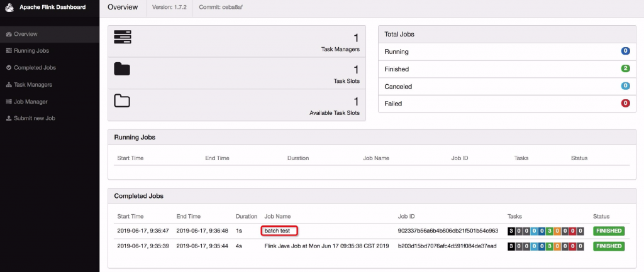Click Commit: ceba8af in header

point(221,8)
